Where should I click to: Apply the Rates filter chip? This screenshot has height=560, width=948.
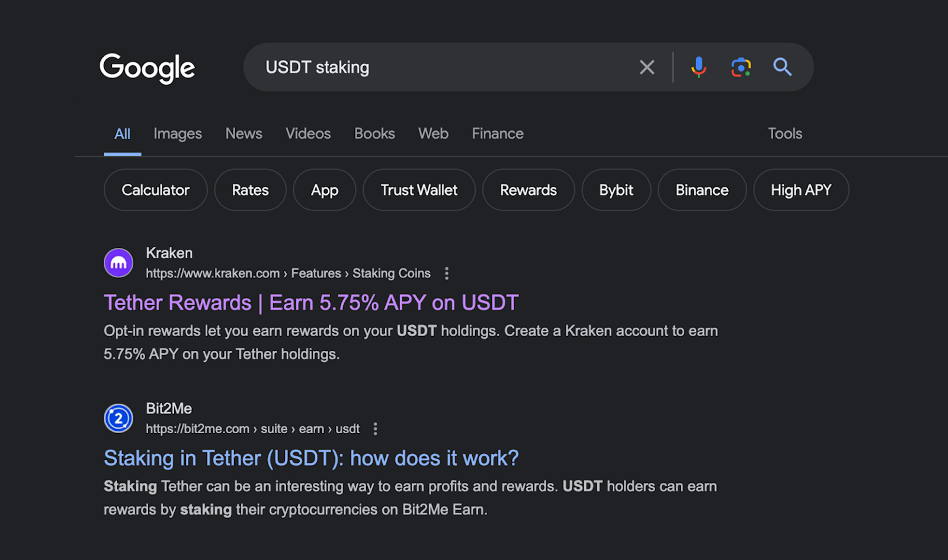tap(250, 190)
